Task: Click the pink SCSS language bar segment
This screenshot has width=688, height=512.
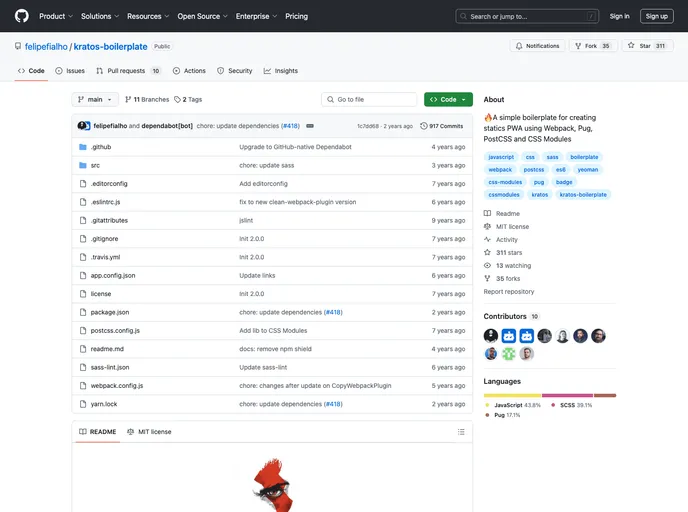Action: 567,395
